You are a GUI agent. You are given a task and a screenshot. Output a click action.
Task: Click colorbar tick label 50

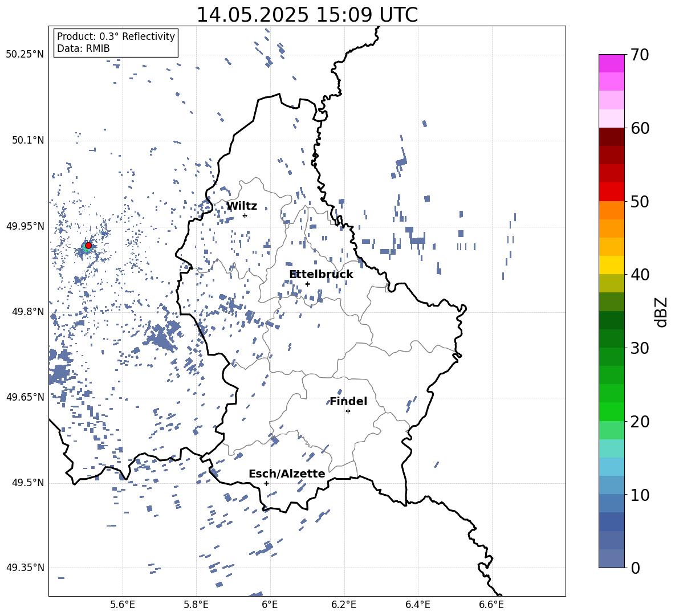[x=640, y=201]
